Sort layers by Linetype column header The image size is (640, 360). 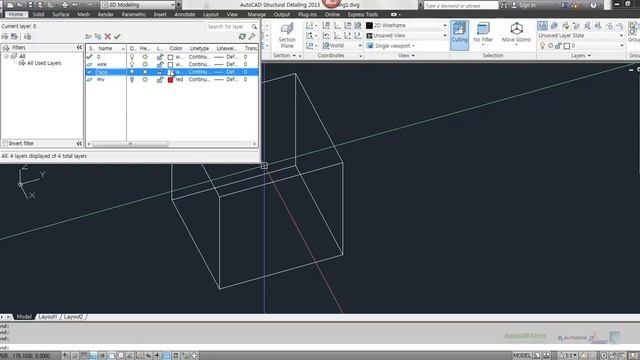[199, 48]
